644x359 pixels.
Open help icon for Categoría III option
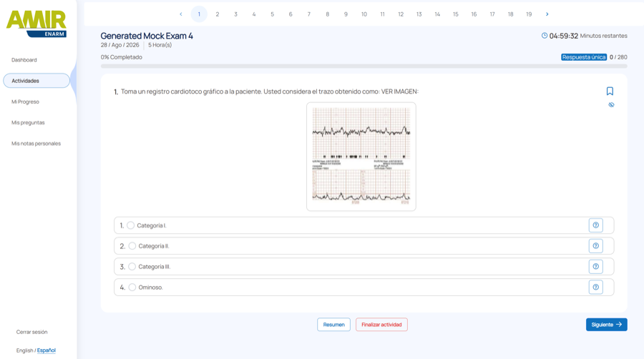(x=595, y=267)
